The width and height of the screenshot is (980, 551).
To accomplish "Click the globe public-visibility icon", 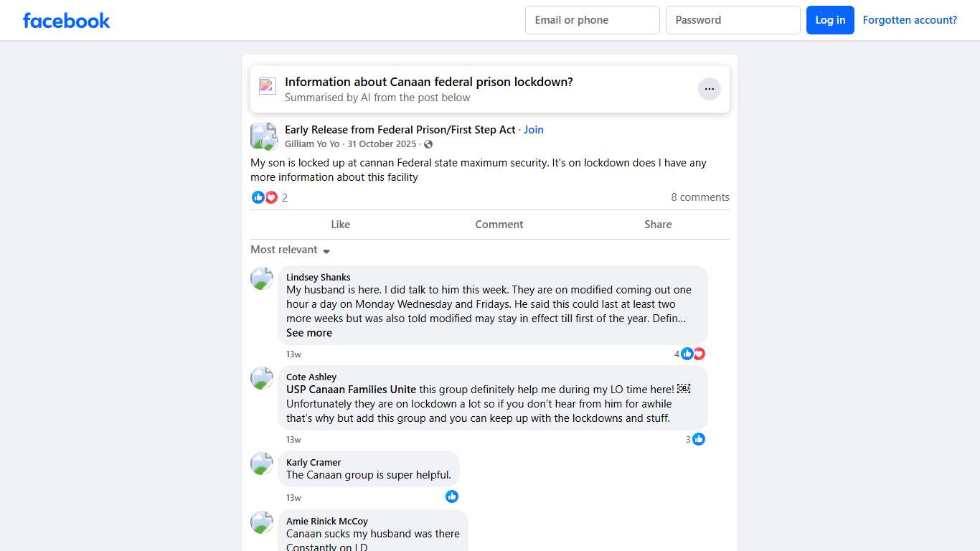I will [428, 144].
